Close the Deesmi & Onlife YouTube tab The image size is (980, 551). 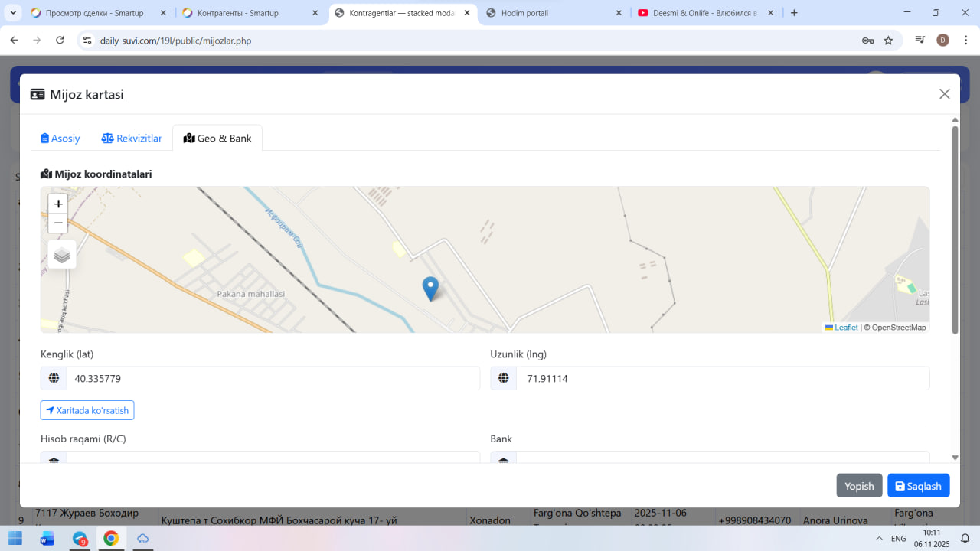coord(770,13)
